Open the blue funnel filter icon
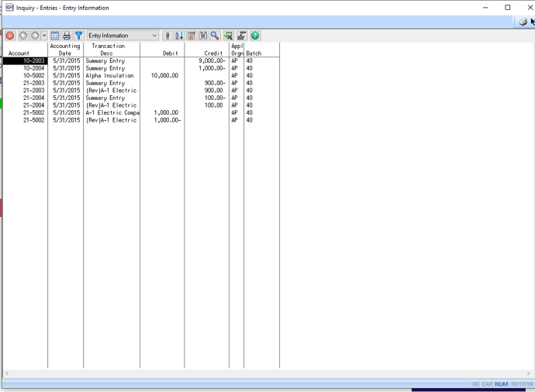This screenshot has height=392, width=535. tap(79, 36)
